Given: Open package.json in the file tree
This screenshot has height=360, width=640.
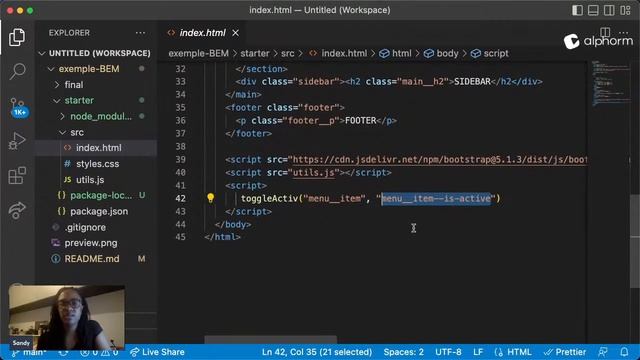Looking at the screenshot, I should point(96,211).
